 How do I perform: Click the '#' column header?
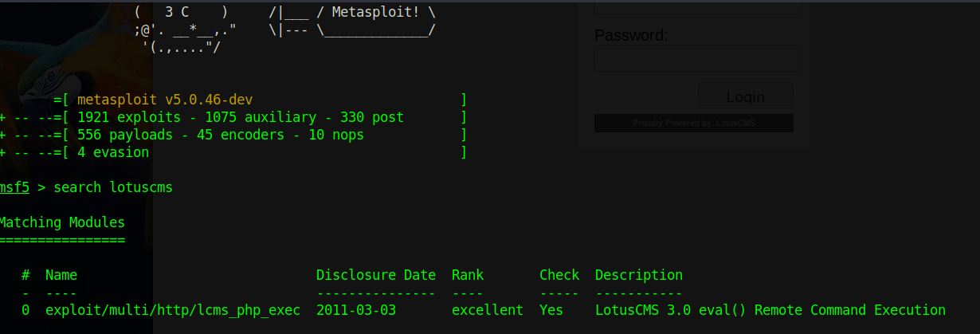click(25, 275)
